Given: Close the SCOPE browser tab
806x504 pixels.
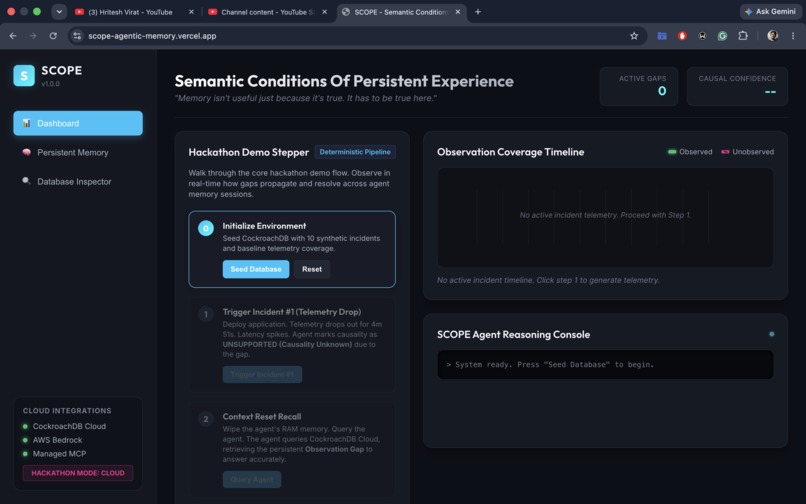Looking at the screenshot, I should coord(457,12).
